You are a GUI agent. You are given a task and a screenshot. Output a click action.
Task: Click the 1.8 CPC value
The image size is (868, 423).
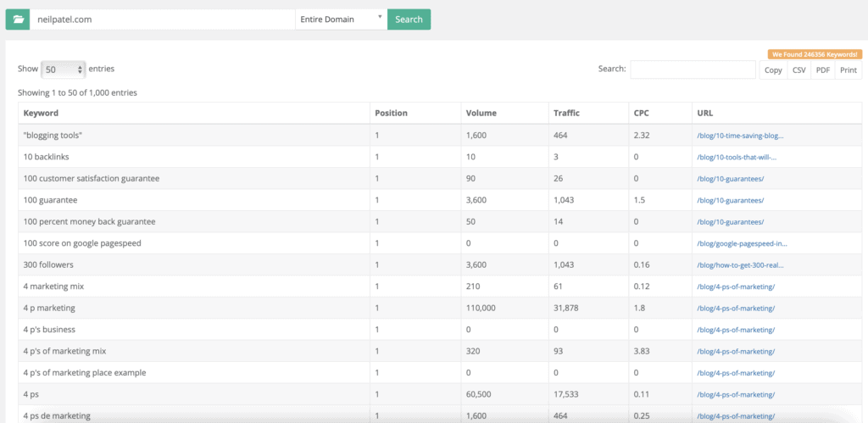tap(639, 308)
